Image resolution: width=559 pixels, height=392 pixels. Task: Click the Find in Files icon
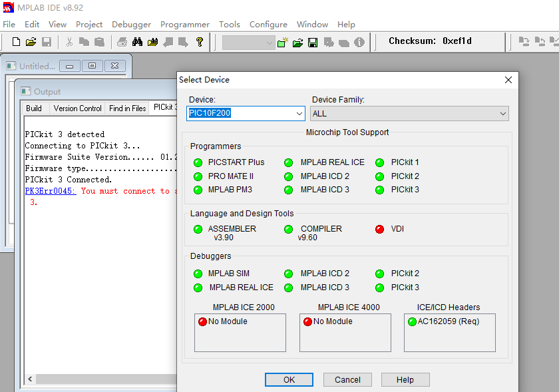point(152,42)
